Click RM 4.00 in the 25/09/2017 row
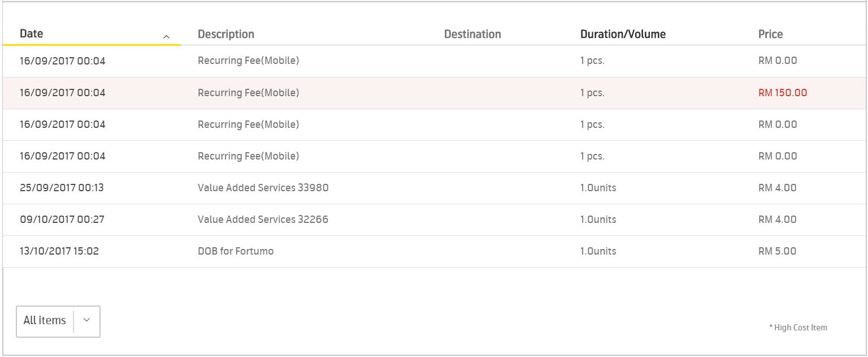868x357 pixels. (777, 188)
